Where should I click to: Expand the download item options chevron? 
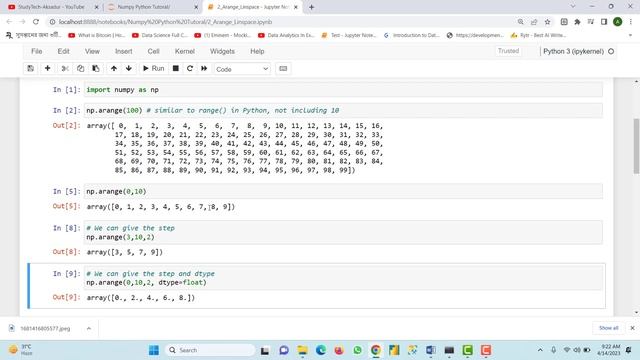coord(89,328)
